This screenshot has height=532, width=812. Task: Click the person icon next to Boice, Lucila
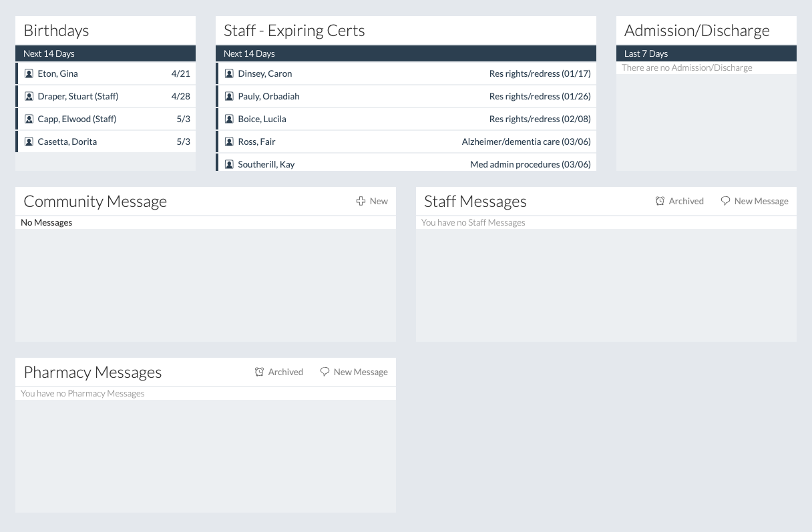229,119
